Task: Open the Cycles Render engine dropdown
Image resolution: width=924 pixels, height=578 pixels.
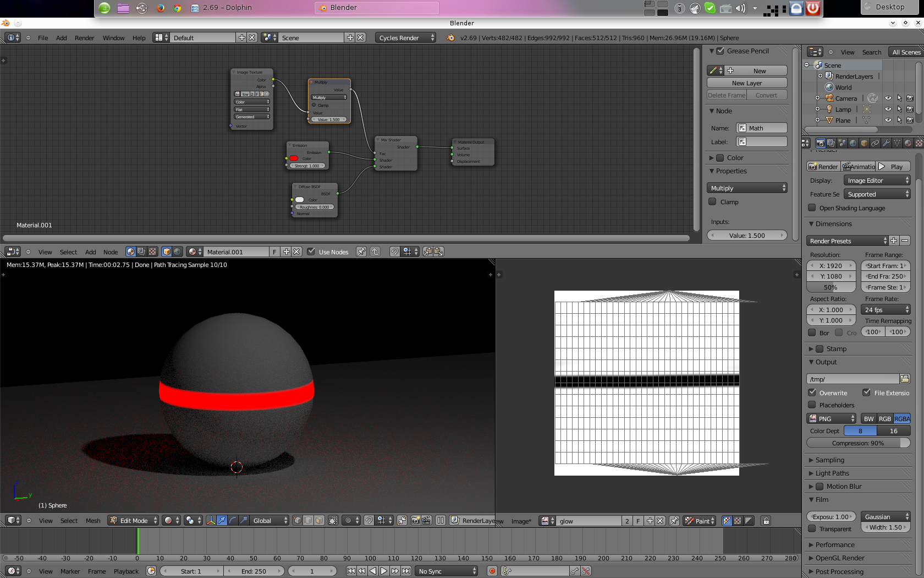Action: 406,38
